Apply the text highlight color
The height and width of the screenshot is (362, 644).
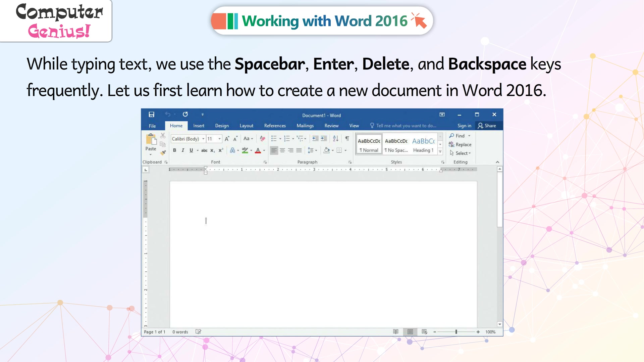[245, 150]
